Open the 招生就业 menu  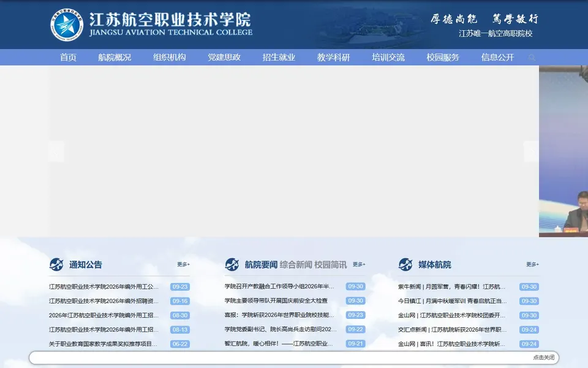279,58
